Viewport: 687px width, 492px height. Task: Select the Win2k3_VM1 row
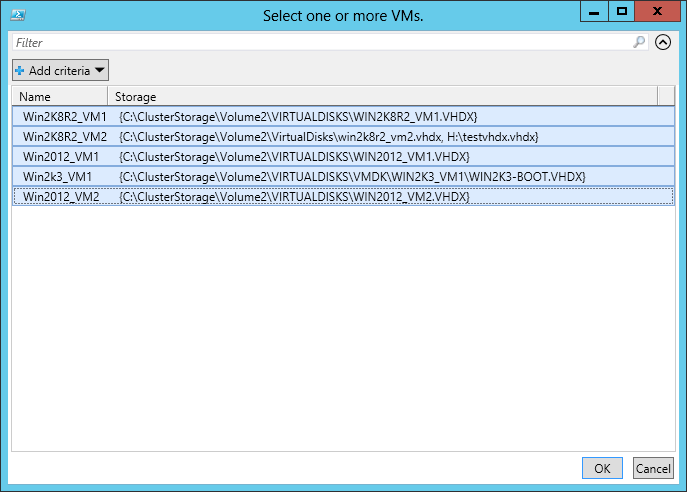(56, 177)
